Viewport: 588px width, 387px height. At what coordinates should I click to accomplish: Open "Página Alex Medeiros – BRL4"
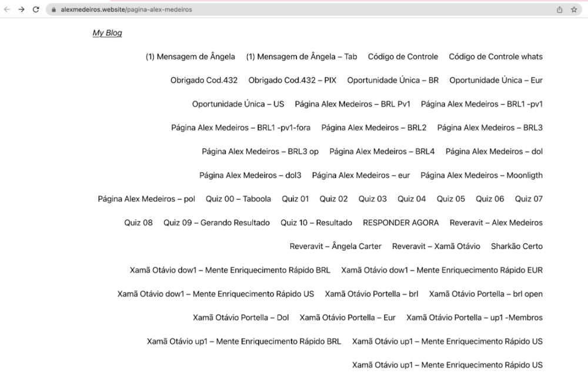(382, 152)
